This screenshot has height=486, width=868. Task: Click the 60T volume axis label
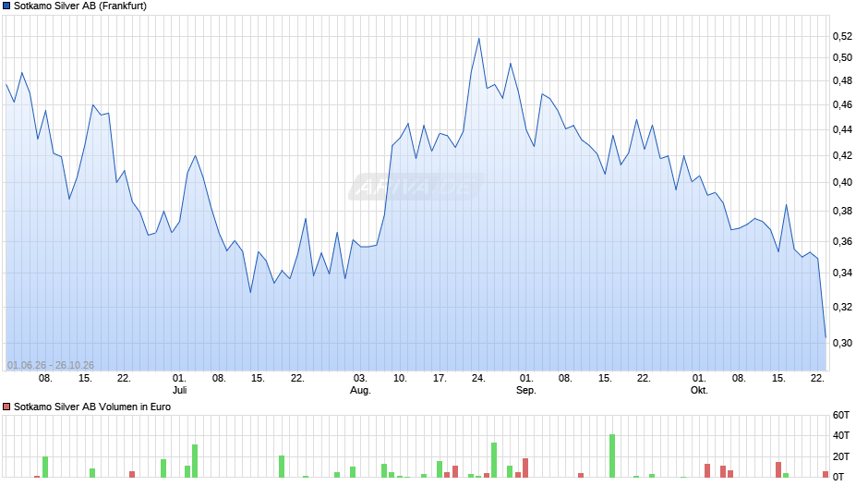pyautogui.click(x=841, y=415)
